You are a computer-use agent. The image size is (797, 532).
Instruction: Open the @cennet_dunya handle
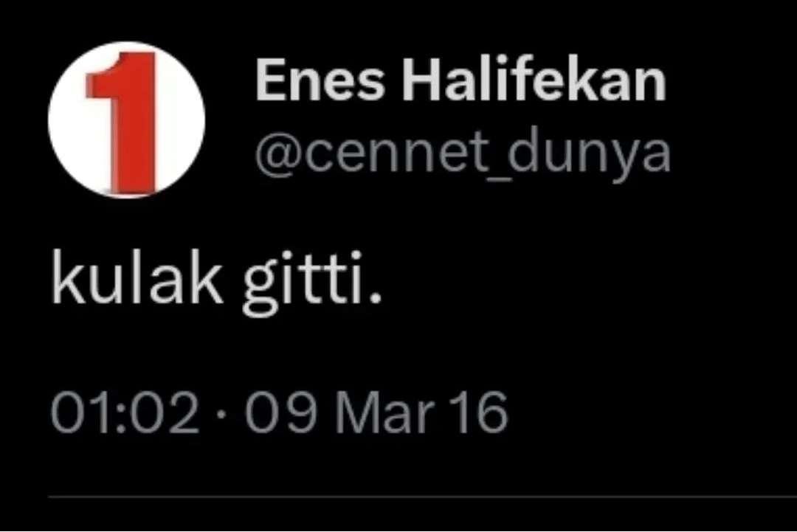(463, 154)
